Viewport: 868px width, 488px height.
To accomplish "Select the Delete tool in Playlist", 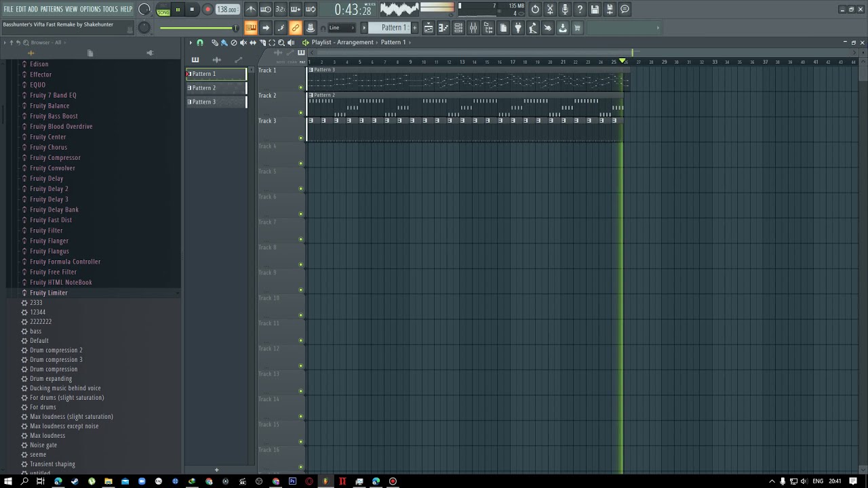I will pyautogui.click(x=234, y=43).
